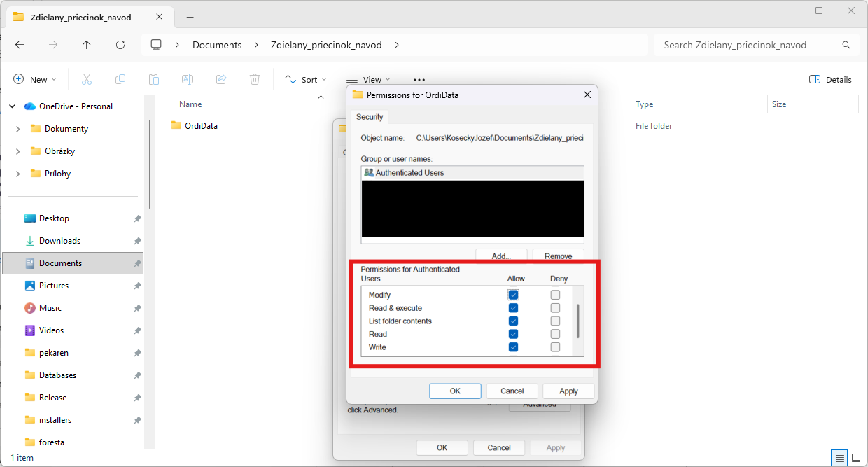Open the View dropdown menu

tap(368, 79)
